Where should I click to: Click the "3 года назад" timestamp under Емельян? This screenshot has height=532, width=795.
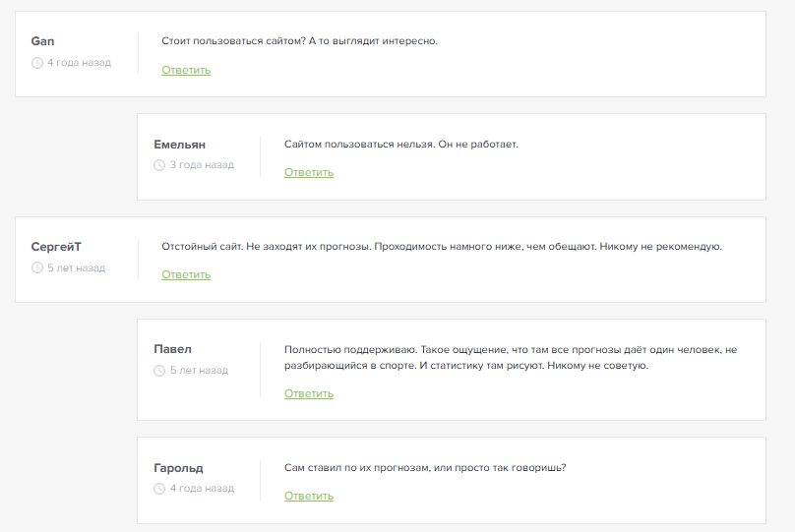click(202, 165)
